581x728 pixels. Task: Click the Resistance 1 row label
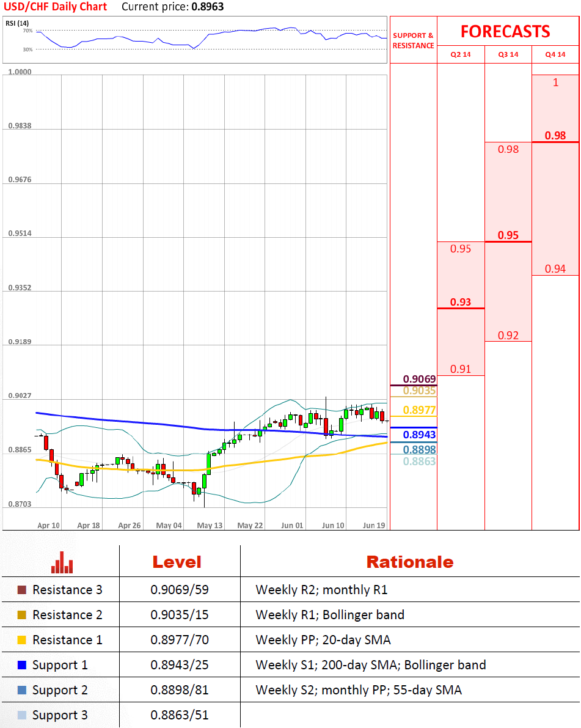click(67, 640)
